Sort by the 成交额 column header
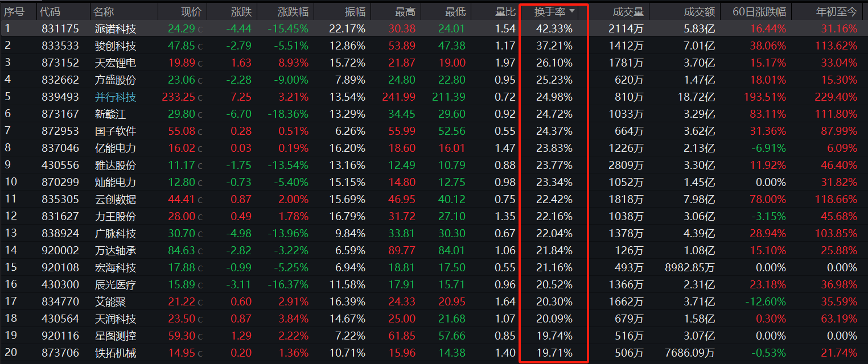The width and height of the screenshot is (868, 364). 700,11
